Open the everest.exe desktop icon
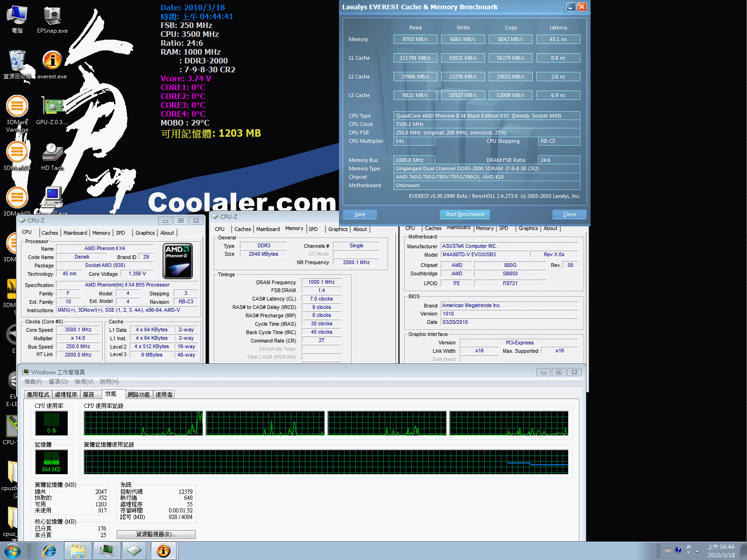 [52, 65]
